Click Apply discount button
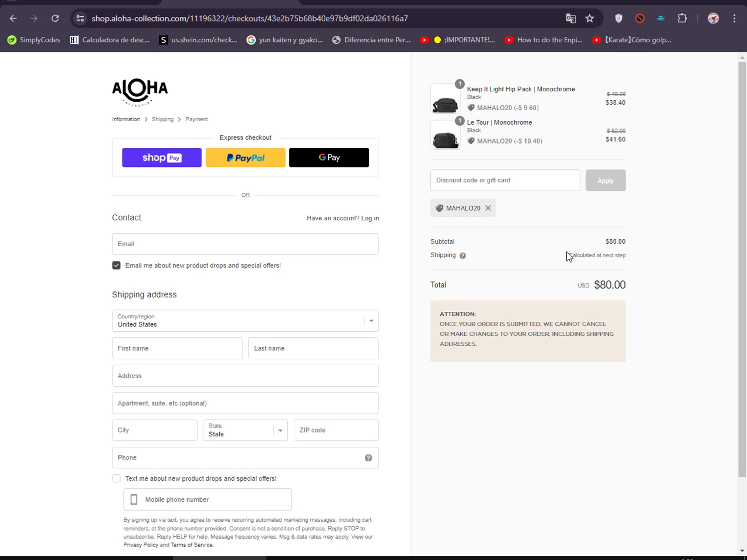Screen dimensions: 747x560 606,180
